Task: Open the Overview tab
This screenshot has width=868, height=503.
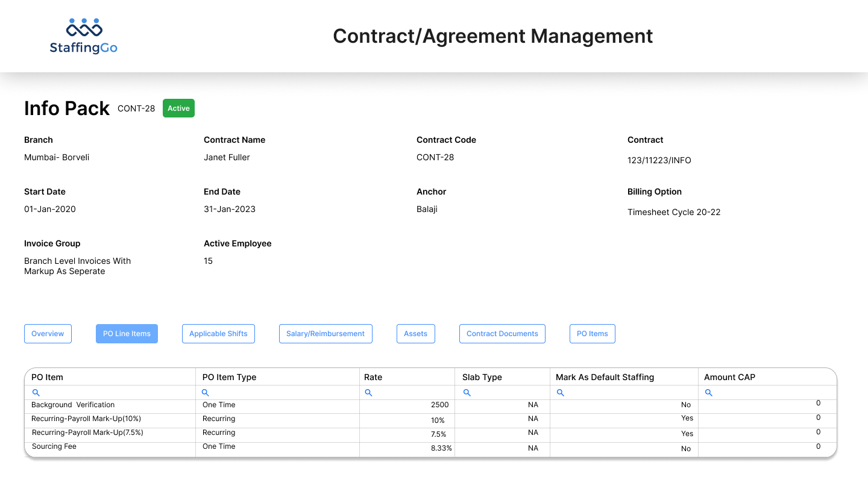Action: click(x=48, y=334)
